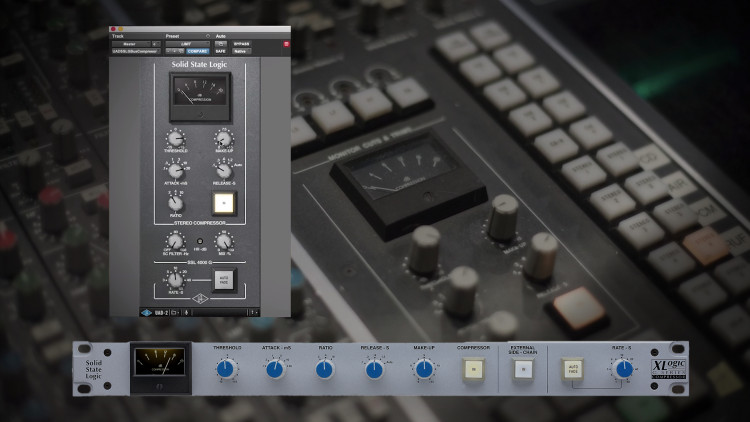The image size is (750, 422).
Task: Open the Master track selector dropdown
Action: coord(131,44)
